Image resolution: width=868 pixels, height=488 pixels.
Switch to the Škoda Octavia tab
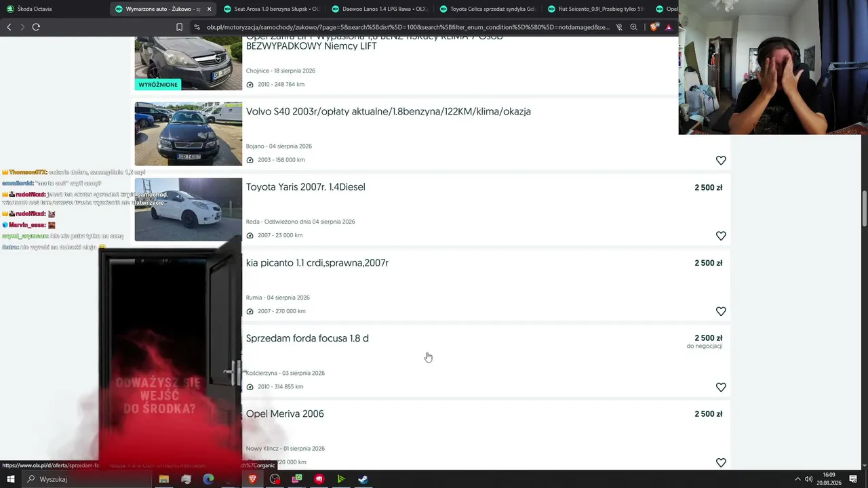point(54,9)
